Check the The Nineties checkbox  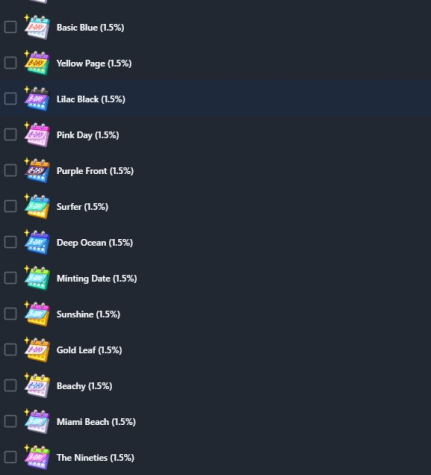(10, 457)
